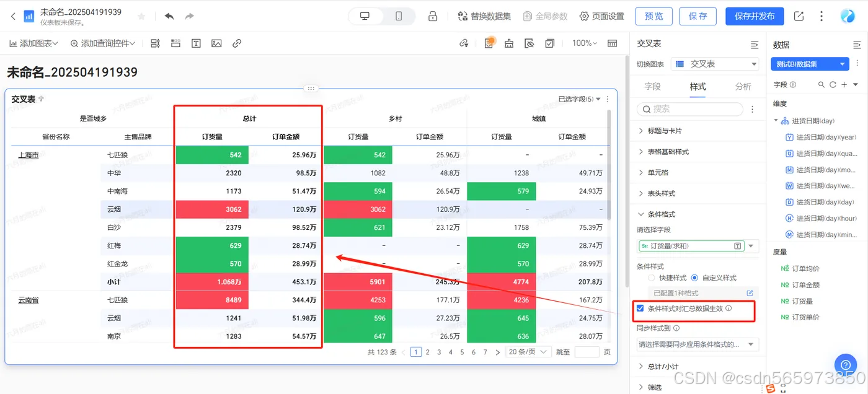Expand the 总计/小计 section

662,367
